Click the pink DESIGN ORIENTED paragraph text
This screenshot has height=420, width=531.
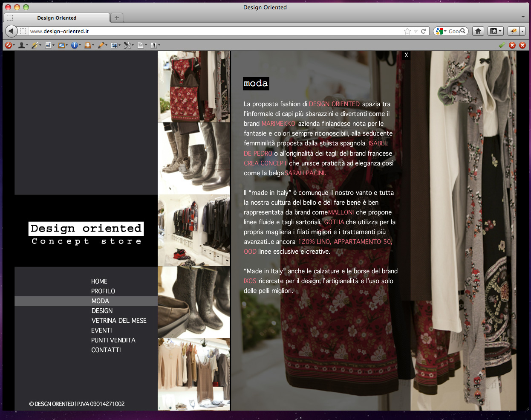click(x=335, y=104)
